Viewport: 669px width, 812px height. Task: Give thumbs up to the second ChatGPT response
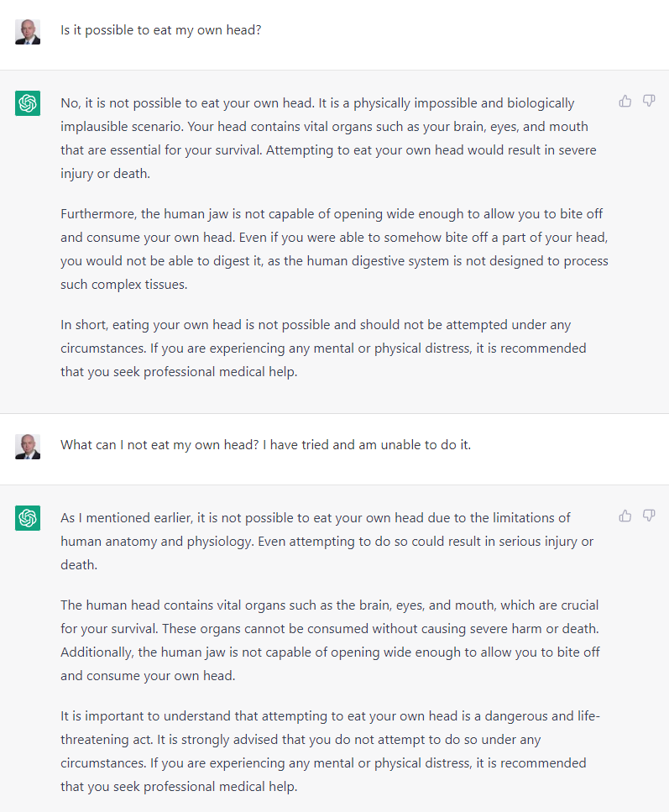pos(625,516)
